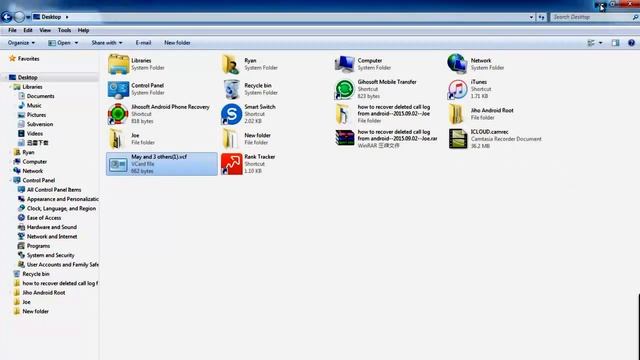
Task: Select System and Security in tree
Action: click(x=50, y=256)
